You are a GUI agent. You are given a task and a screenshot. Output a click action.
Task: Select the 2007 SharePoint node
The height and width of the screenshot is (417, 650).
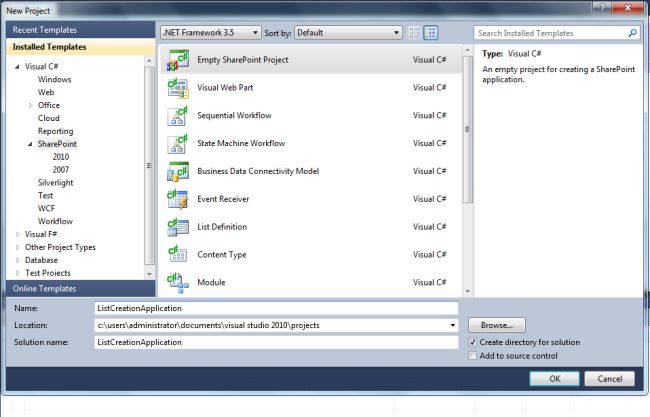click(61, 170)
